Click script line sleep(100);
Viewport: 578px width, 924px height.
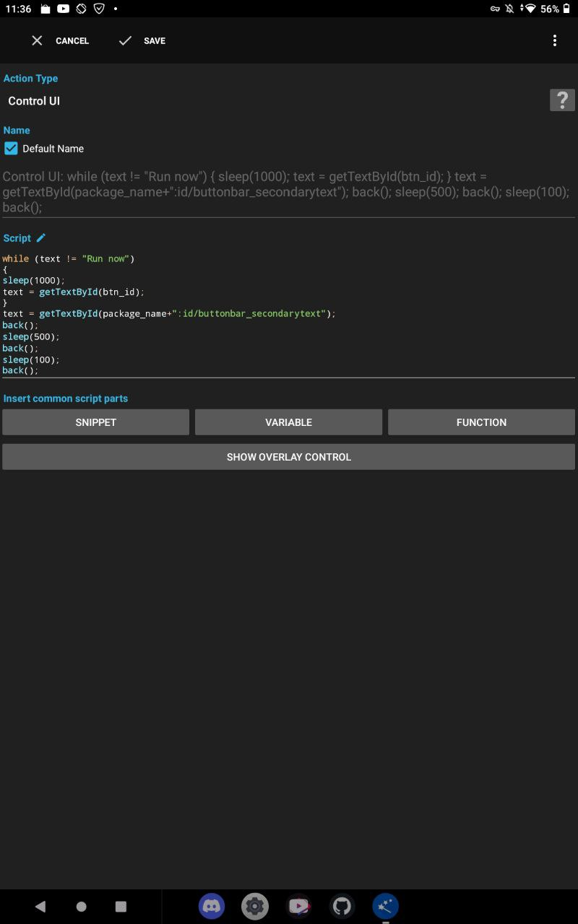[31, 359]
